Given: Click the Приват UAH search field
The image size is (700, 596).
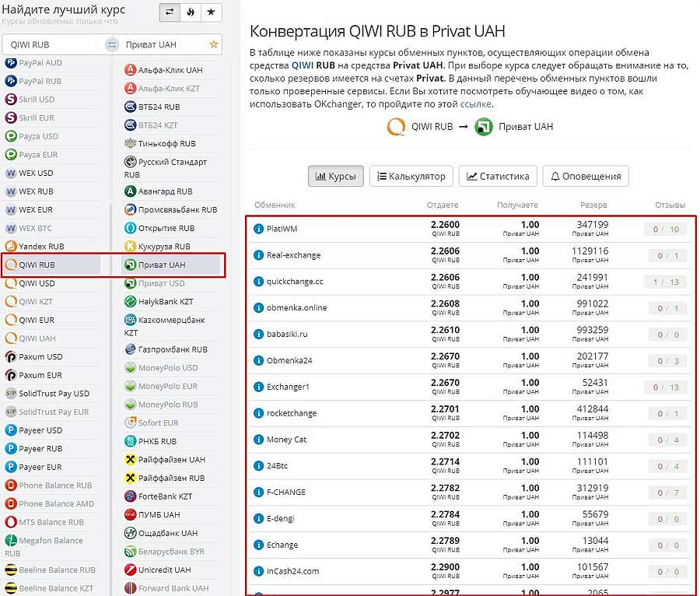Looking at the screenshot, I should [x=166, y=44].
